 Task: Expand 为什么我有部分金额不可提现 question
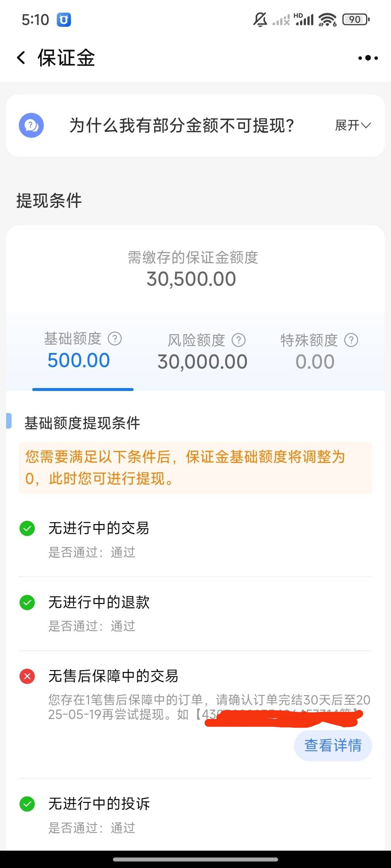(x=182, y=125)
